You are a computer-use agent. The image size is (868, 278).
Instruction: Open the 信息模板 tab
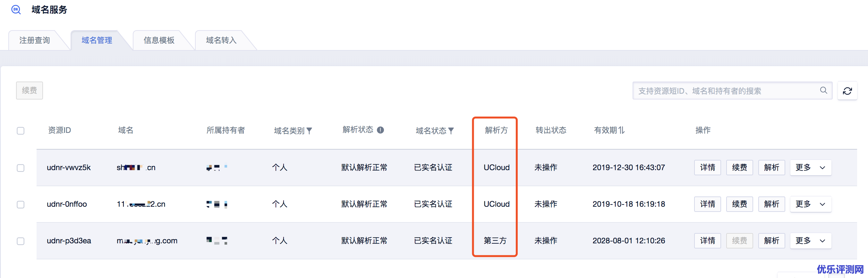click(x=159, y=40)
